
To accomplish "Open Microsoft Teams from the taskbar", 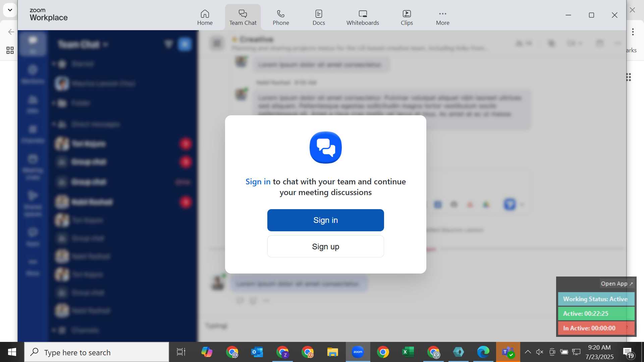I will (508, 352).
